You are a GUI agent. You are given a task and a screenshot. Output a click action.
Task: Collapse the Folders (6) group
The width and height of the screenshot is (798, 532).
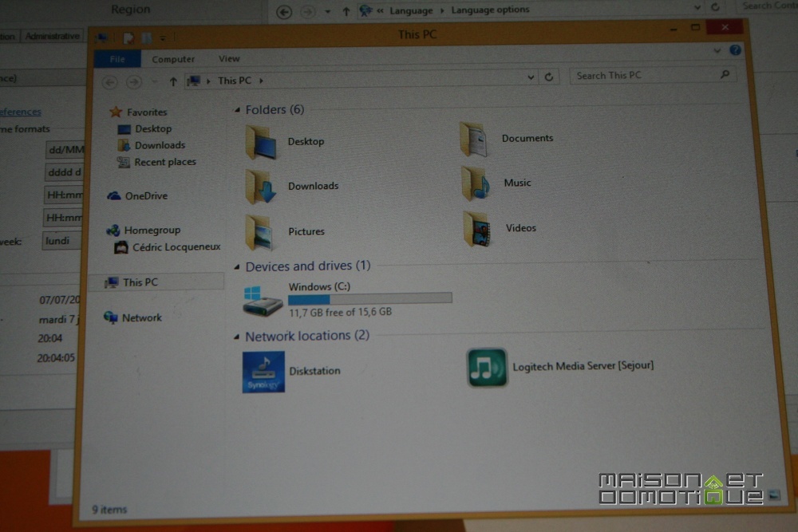click(x=237, y=110)
